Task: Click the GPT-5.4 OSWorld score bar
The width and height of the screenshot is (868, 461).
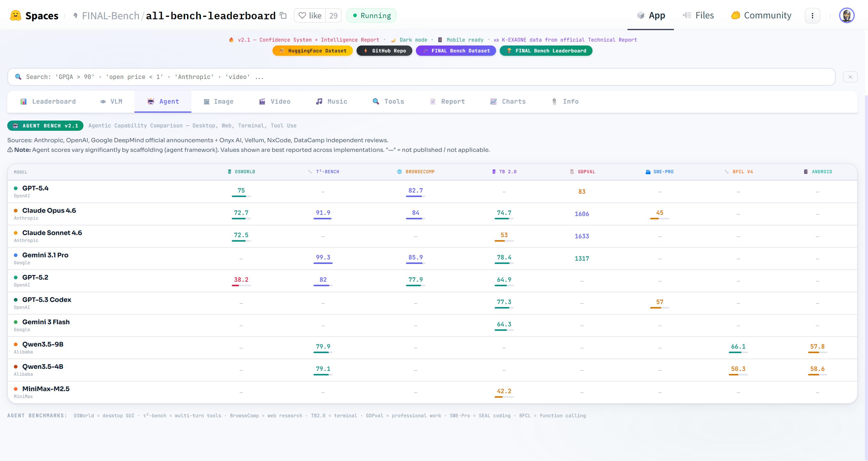Action: click(x=241, y=196)
